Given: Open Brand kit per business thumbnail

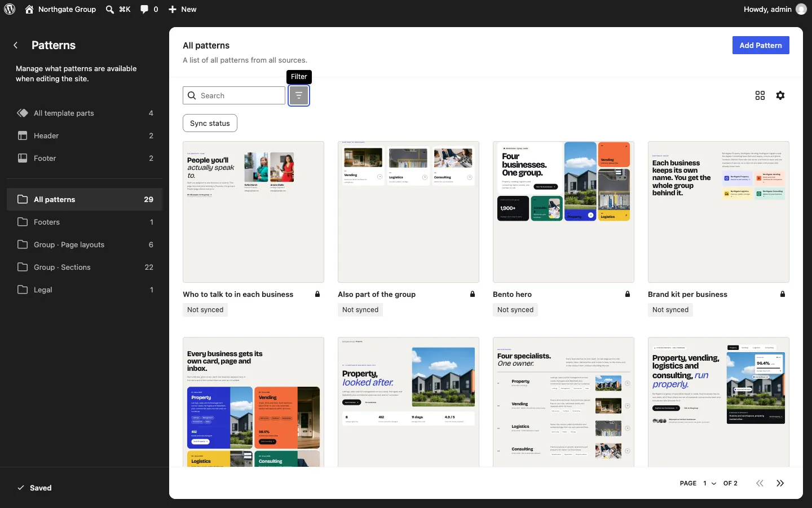Looking at the screenshot, I should click(x=718, y=212).
